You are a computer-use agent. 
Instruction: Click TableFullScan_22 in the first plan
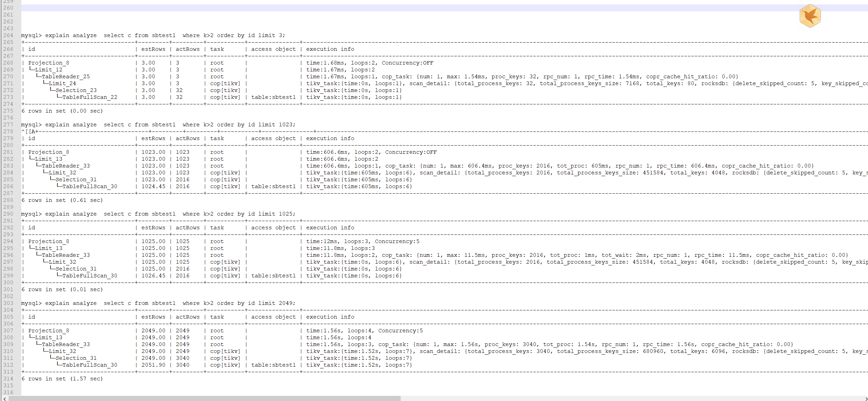tap(90, 97)
